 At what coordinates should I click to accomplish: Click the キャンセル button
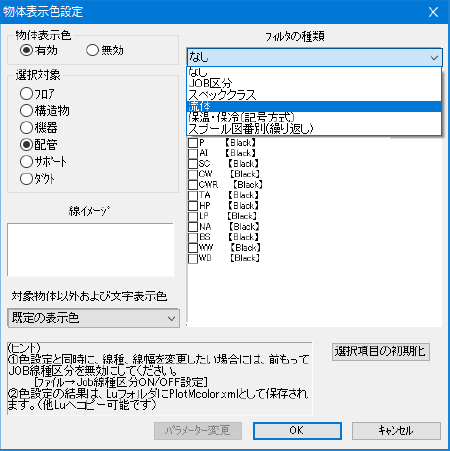(x=396, y=431)
